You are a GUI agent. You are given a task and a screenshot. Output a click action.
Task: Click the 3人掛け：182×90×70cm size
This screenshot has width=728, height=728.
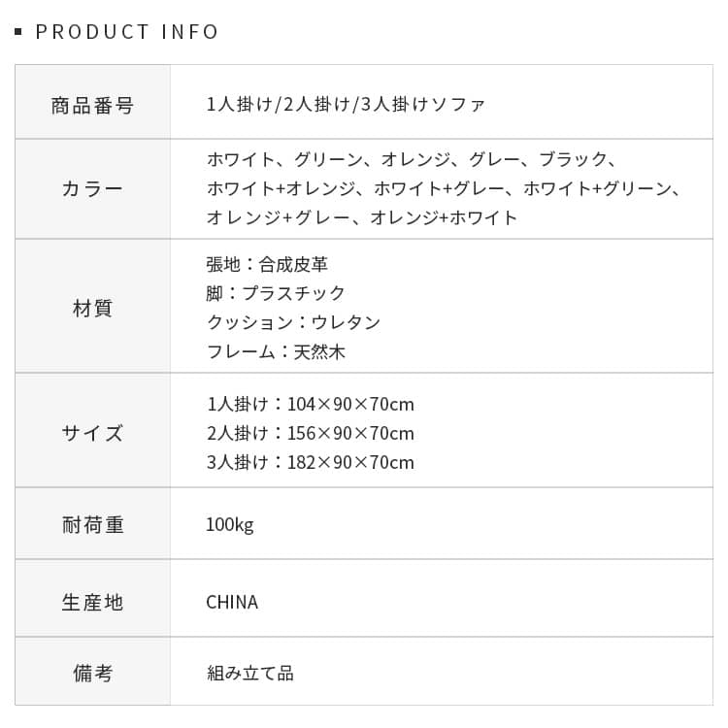(x=310, y=462)
